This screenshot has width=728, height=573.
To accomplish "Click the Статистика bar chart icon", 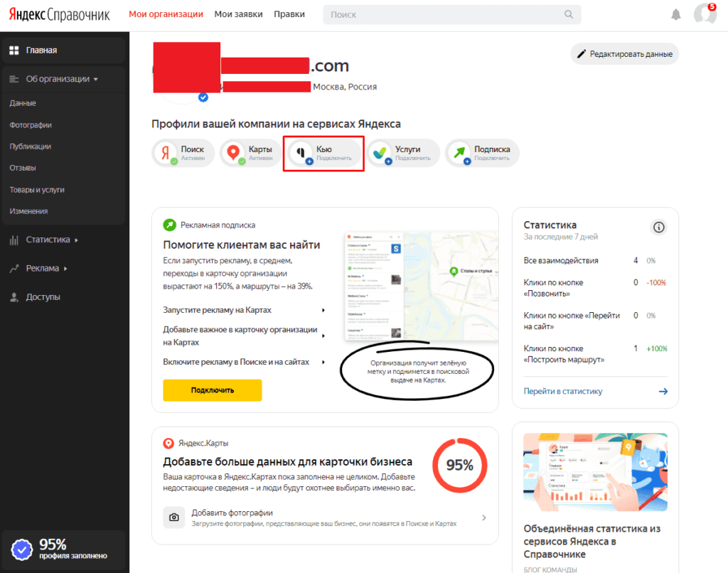I will [x=14, y=240].
